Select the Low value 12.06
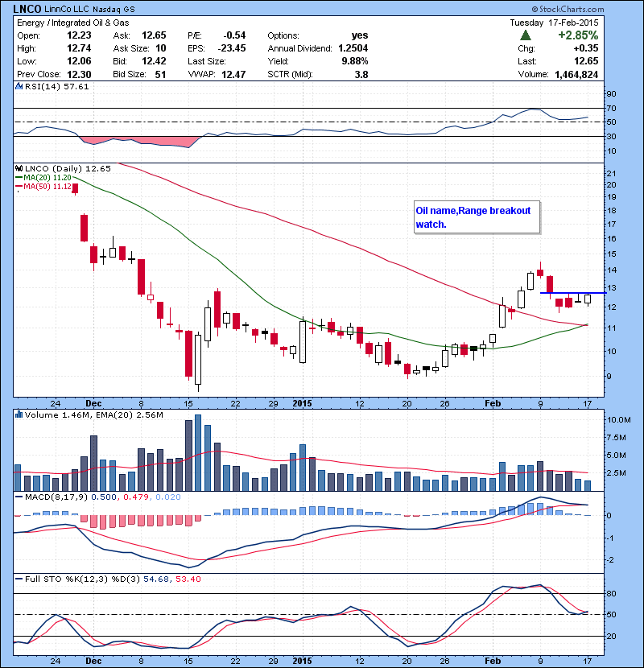 (x=79, y=61)
